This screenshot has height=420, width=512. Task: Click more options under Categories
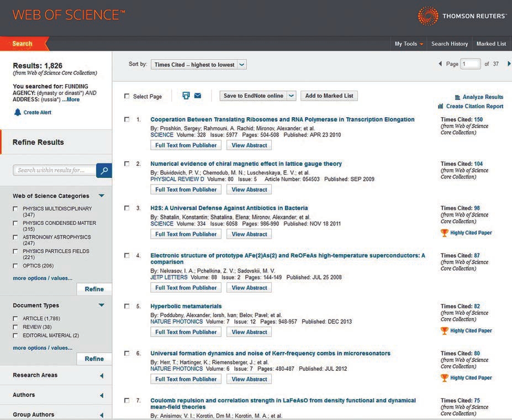tap(43, 279)
